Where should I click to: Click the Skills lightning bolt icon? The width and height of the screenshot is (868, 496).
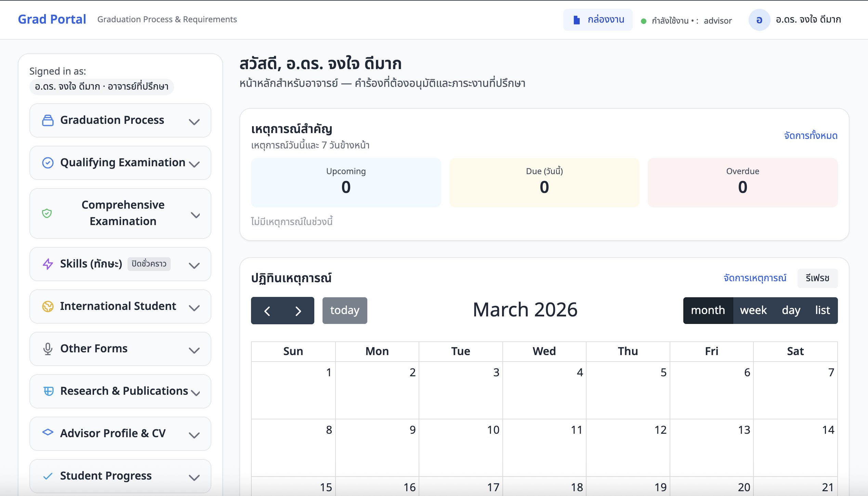click(48, 264)
